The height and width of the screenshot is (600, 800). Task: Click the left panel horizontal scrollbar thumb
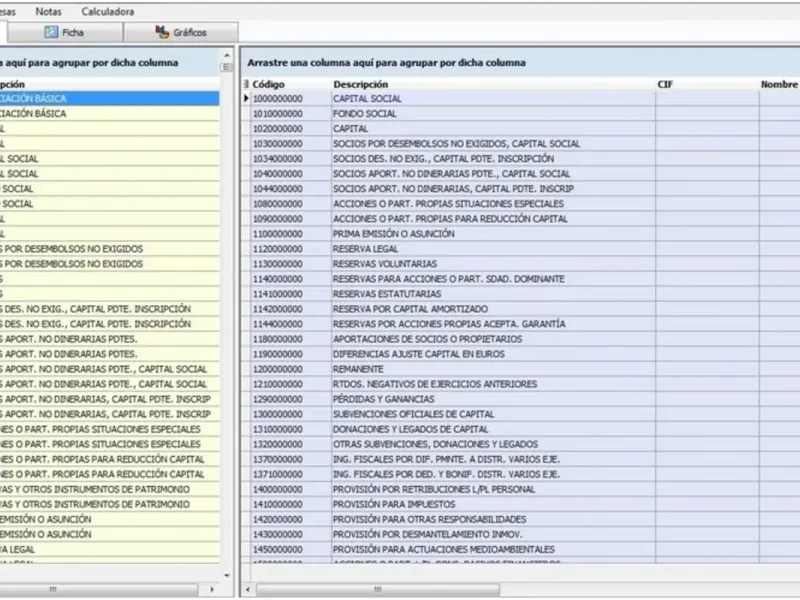click(99, 589)
